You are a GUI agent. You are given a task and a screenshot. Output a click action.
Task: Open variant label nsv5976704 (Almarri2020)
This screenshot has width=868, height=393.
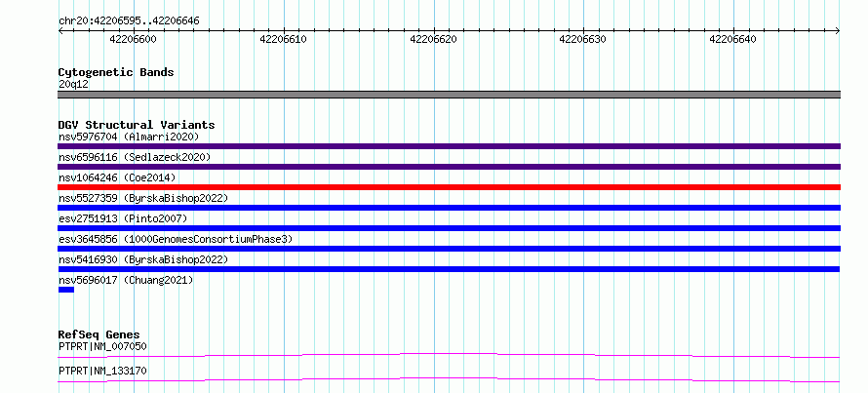129,137
